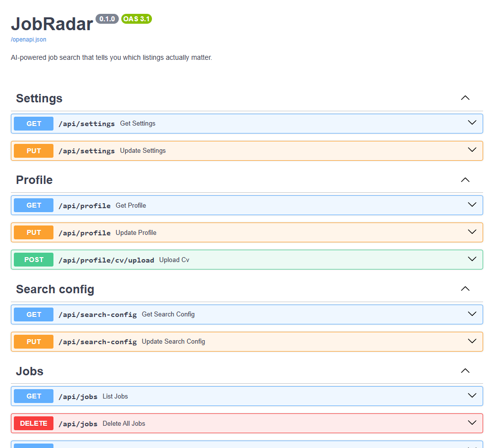Click /api/search-config path of Get Search Config
This screenshot has width=492, height=448.
[x=98, y=315]
